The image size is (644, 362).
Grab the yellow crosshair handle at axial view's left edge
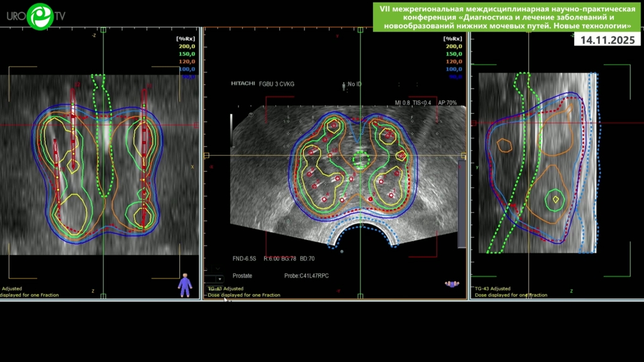point(206,155)
